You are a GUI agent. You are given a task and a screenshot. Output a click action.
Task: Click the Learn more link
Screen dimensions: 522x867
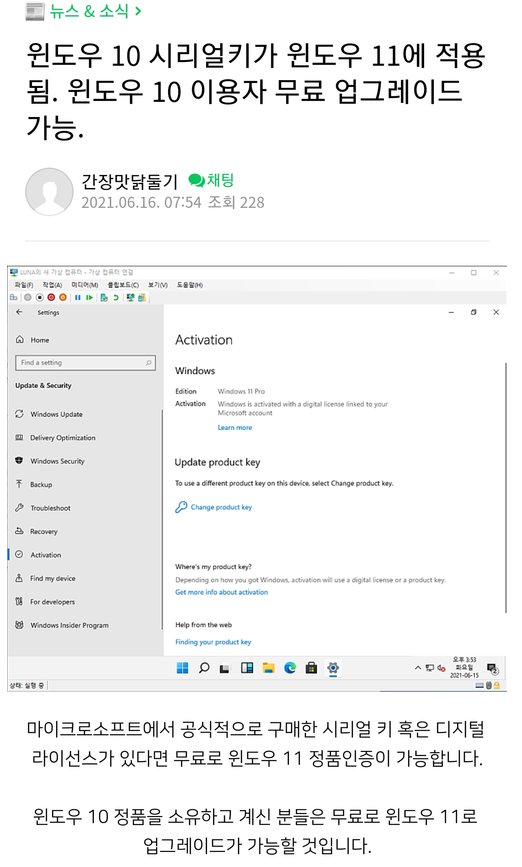pyautogui.click(x=234, y=427)
